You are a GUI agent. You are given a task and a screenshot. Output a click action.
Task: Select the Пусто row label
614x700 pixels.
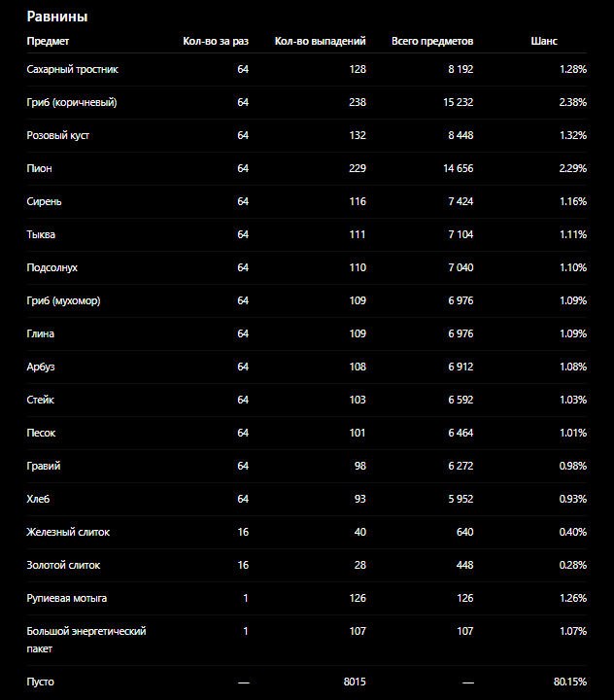[41, 682]
